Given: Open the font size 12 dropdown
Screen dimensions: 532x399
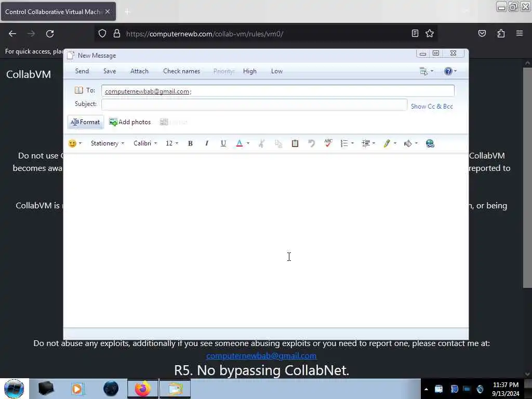Looking at the screenshot, I should coord(171,143).
